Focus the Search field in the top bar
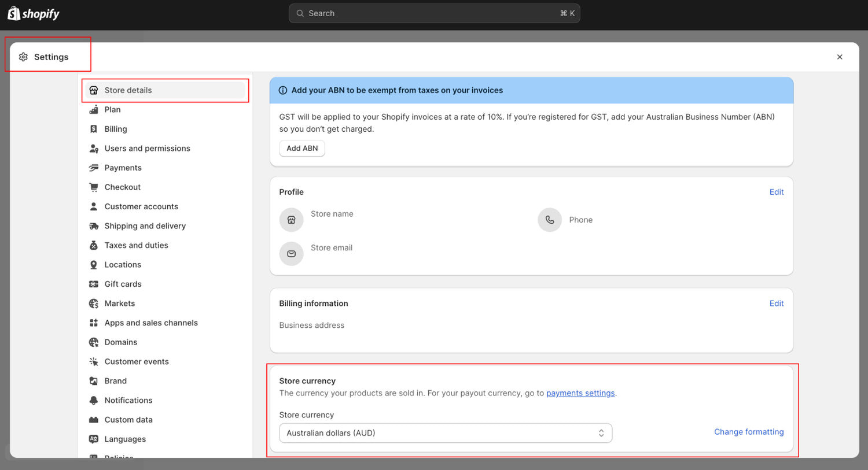This screenshot has height=470, width=868. (434, 13)
